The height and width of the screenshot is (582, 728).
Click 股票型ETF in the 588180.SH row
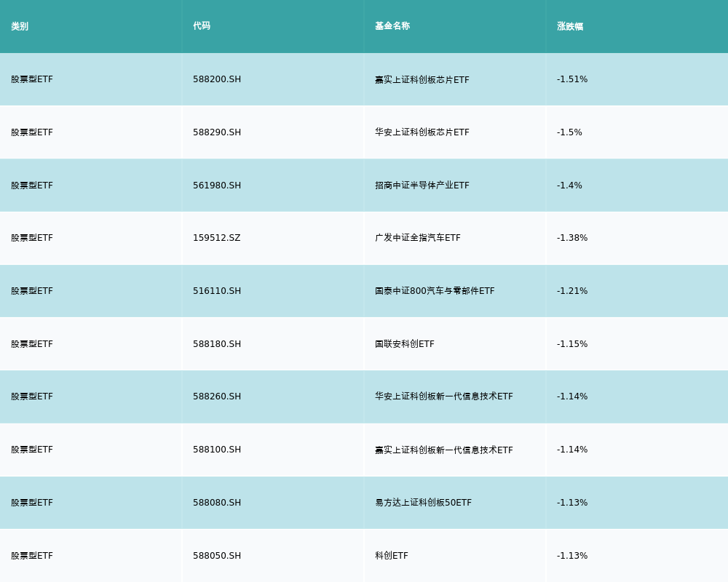pos(32,344)
